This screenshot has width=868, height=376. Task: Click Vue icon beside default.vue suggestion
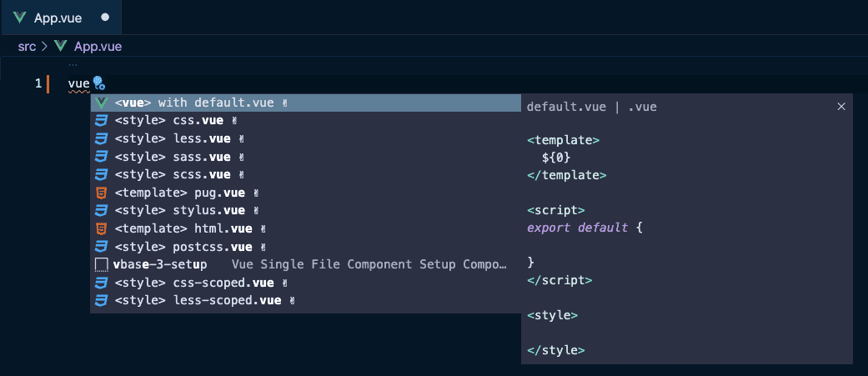click(101, 103)
